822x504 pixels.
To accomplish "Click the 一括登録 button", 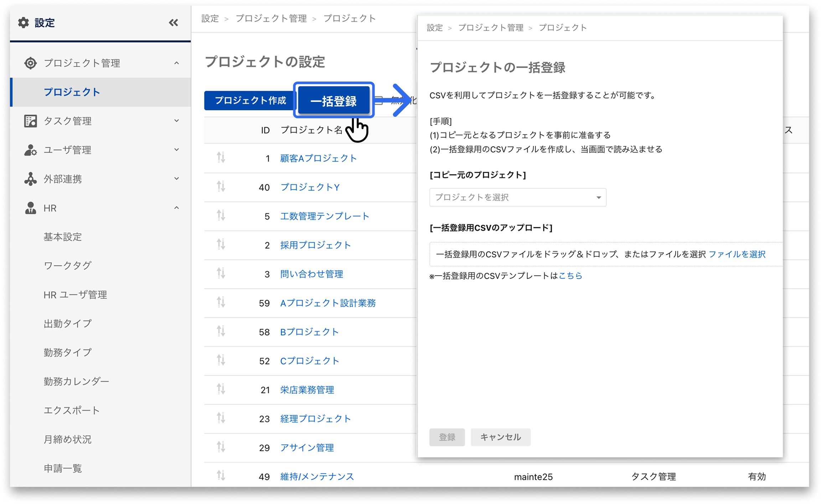I will click(x=334, y=101).
